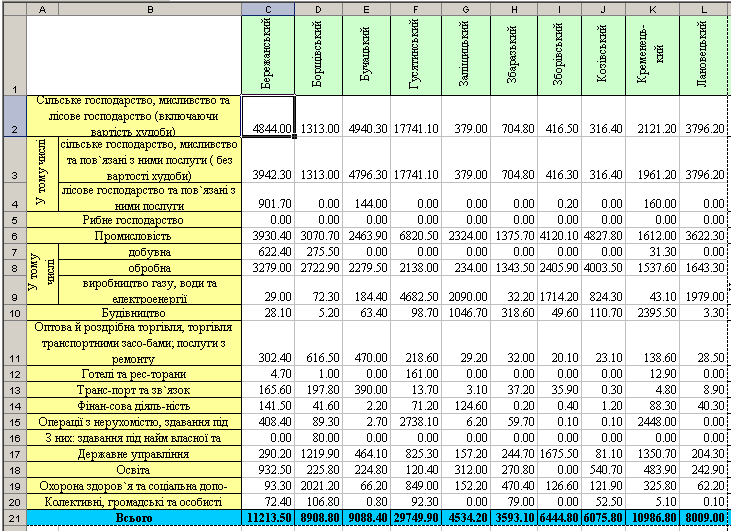Click cell with value 901.70
731x531 pixels.
pyautogui.click(x=268, y=197)
